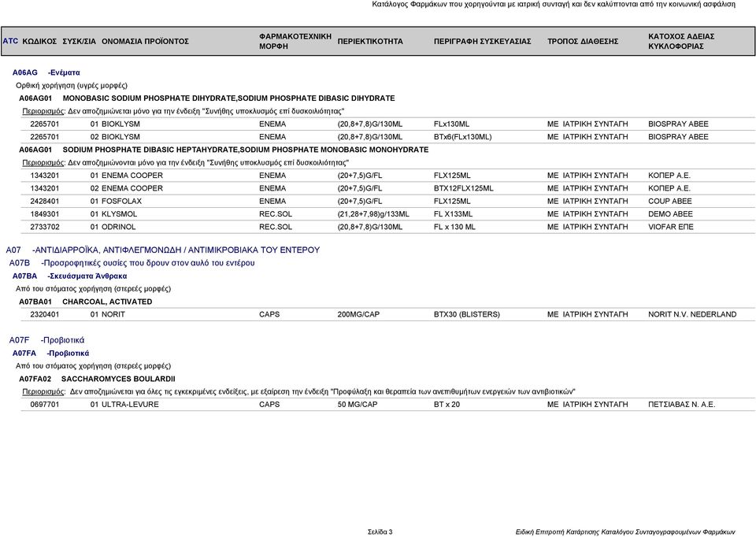The image size is (756, 537).
Task: Click 200MG/CAP content value
Action: (358, 315)
